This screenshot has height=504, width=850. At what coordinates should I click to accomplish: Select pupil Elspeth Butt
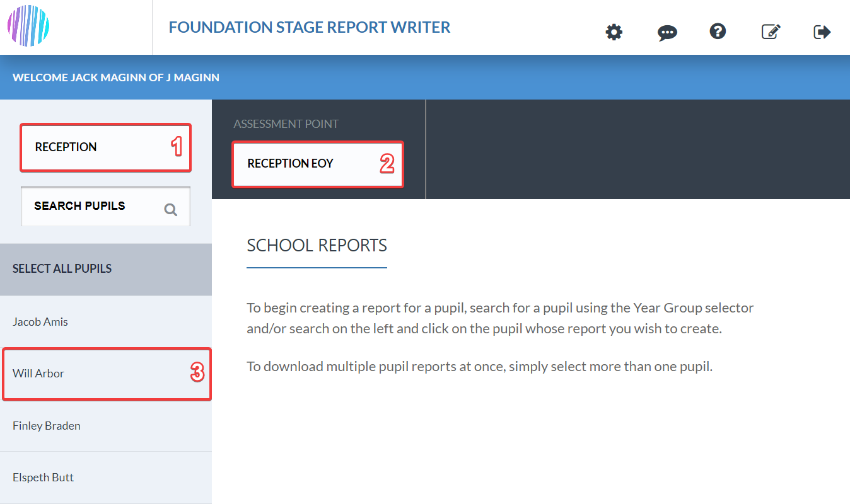coord(106,478)
